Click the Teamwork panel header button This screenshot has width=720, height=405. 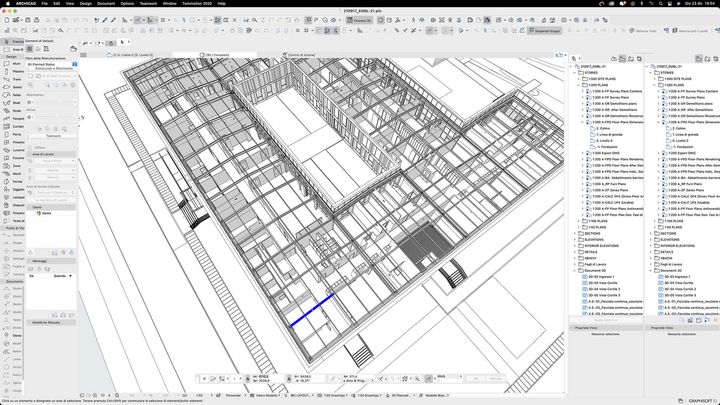(x=53, y=136)
